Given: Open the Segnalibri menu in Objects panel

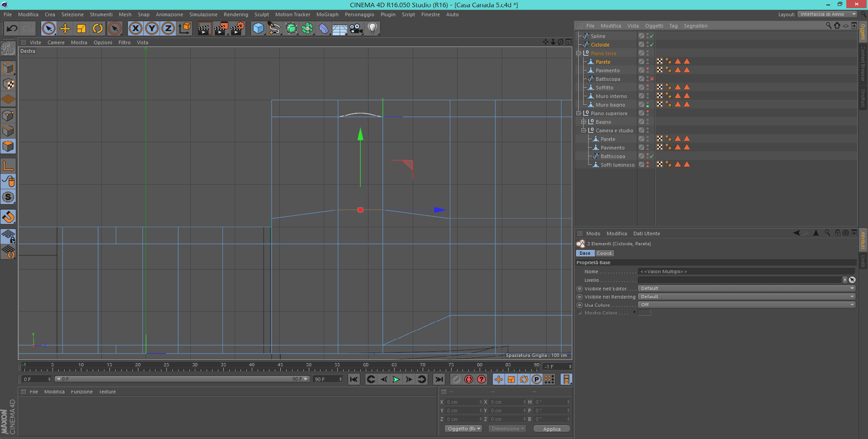Looking at the screenshot, I should click(695, 26).
